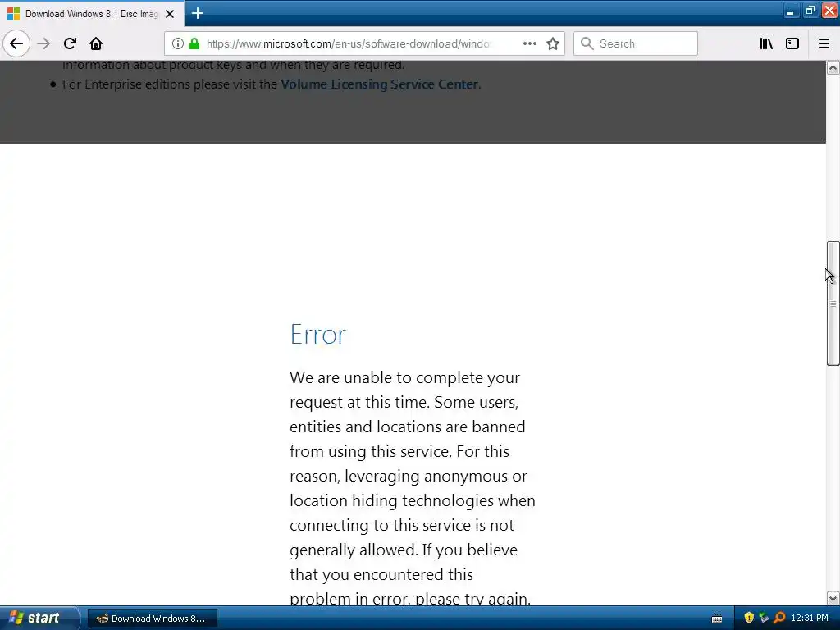Reload the current page
Screen dimensions: 840x630
[70, 43]
